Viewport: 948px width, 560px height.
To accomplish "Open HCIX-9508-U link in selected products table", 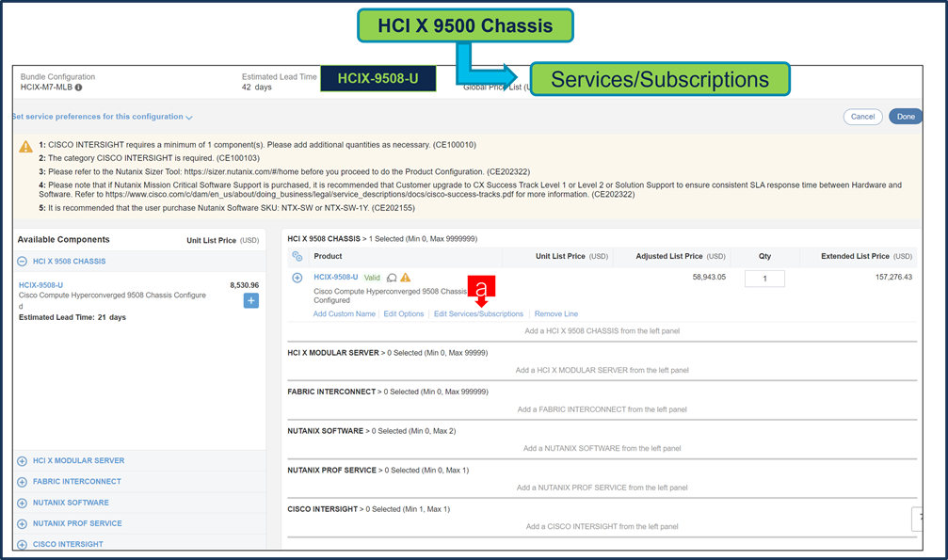I will [x=335, y=277].
